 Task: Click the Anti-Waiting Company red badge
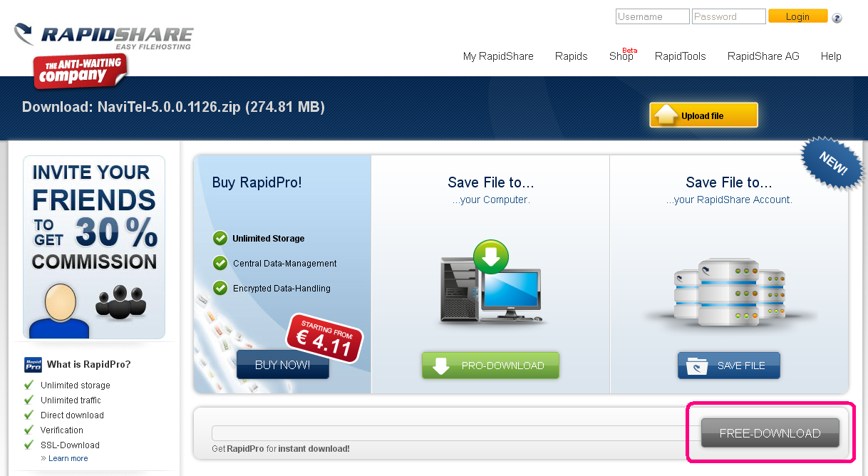click(x=80, y=71)
